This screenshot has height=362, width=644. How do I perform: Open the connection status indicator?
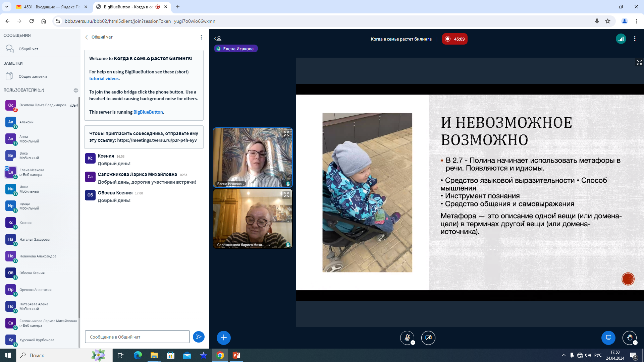pos(621,39)
